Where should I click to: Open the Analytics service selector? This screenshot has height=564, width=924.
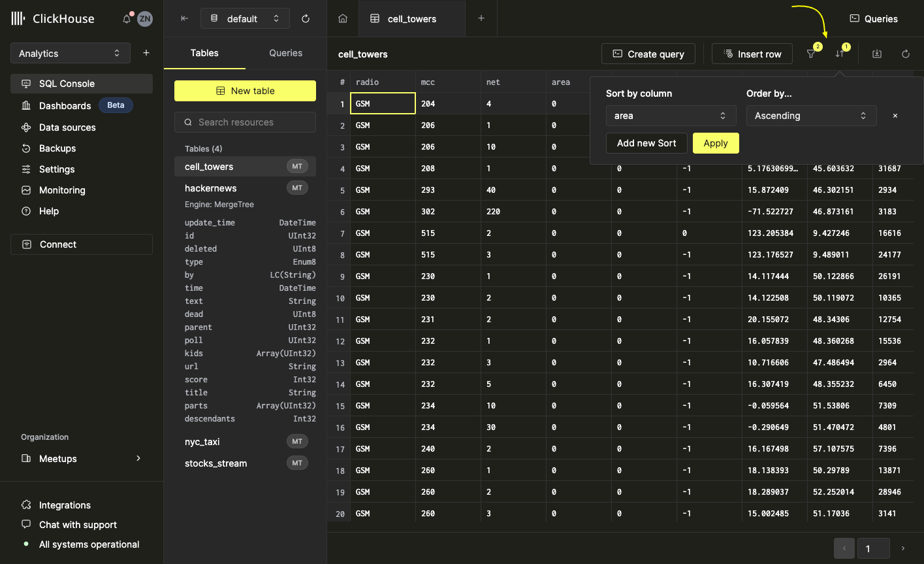(x=70, y=54)
